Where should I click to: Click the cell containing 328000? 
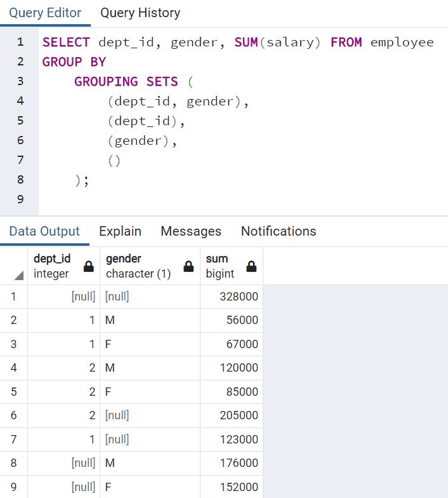click(x=231, y=297)
